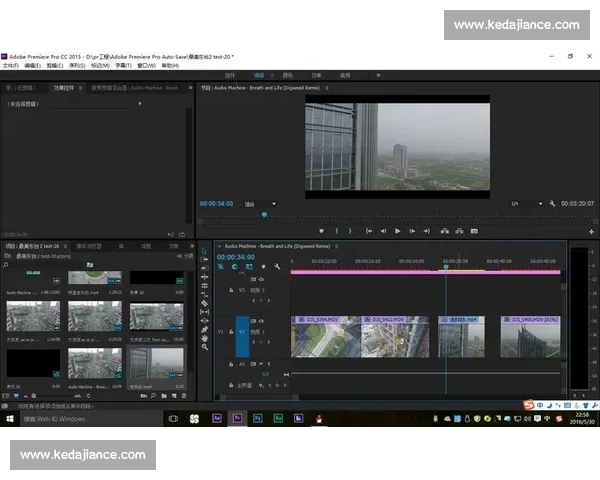This screenshot has width=600, height=480.
Task: Click the Windows Start button
Action: [x=9, y=418]
